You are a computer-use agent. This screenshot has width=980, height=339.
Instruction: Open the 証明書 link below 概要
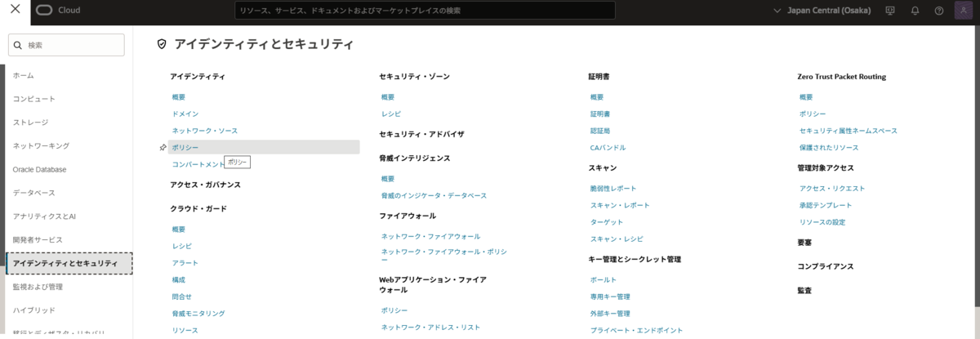600,114
